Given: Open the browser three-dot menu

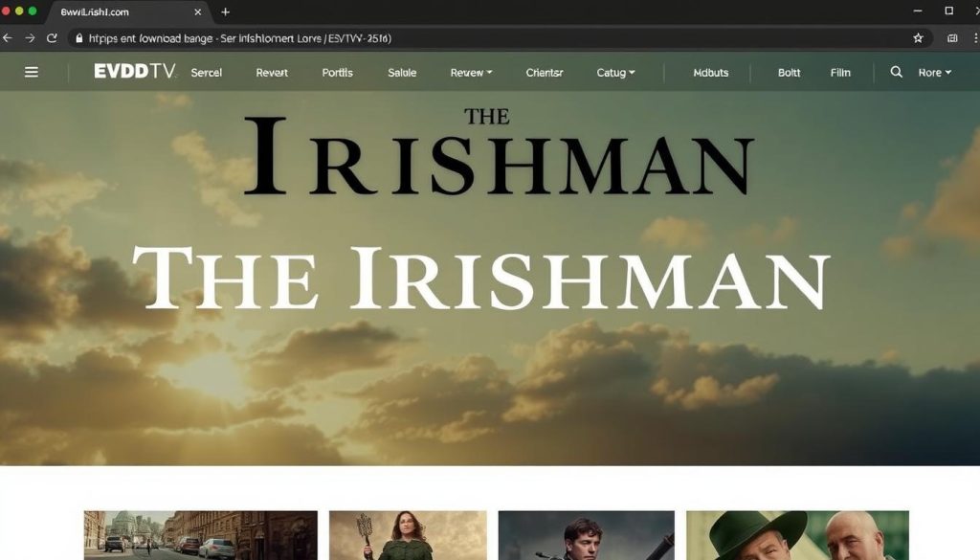Looking at the screenshot, I should point(975,38).
